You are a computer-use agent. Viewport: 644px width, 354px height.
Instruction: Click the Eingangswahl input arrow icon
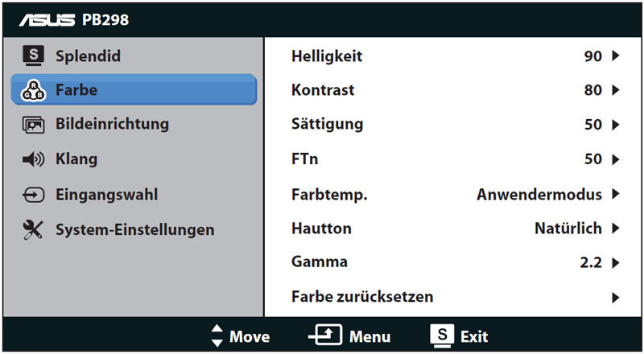pyautogui.click(x=33, y=195)
